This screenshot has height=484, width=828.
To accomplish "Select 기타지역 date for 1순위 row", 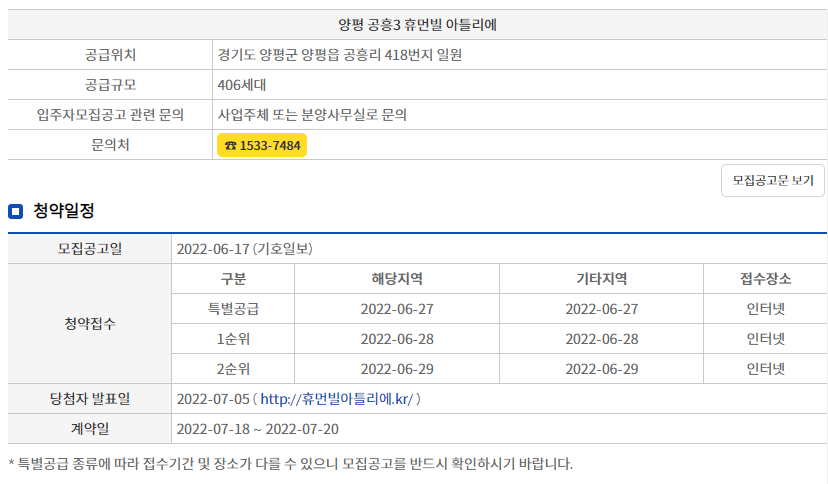I will (601, 339).
